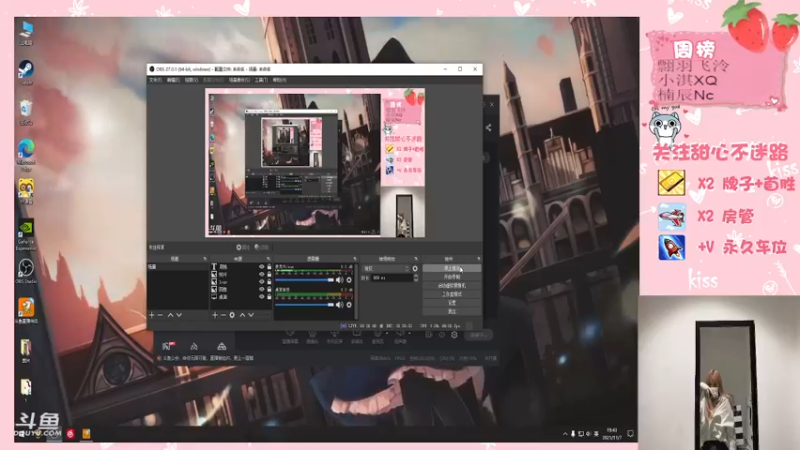This screenshot has width=800, height=450.
Task: Hide the text source in the first row
Action: [262, 267]
